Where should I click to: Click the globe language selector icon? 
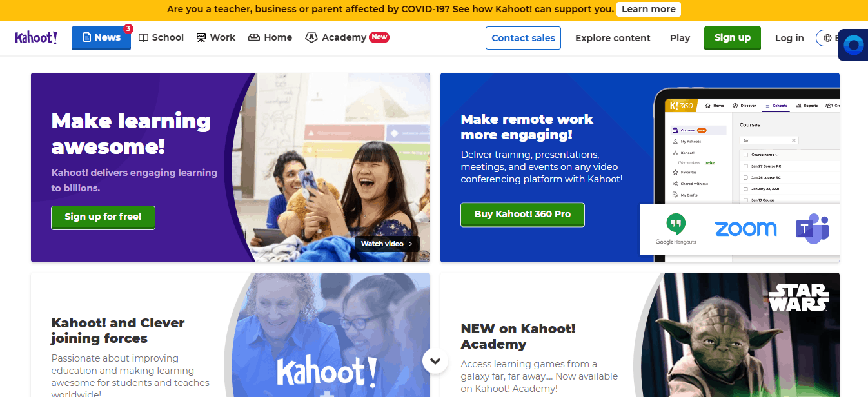[827, 38]
